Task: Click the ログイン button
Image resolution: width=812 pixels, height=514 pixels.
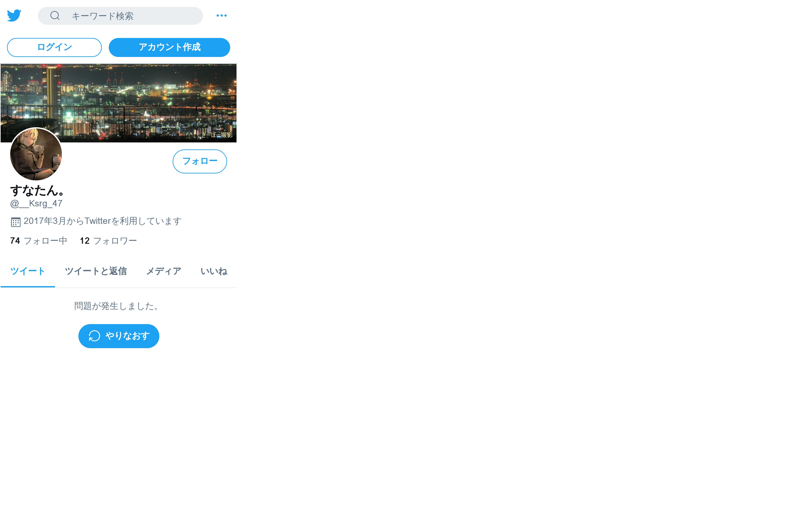Action: (x=54, y=47)
